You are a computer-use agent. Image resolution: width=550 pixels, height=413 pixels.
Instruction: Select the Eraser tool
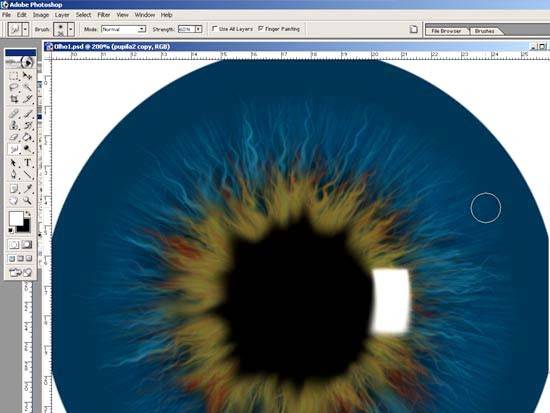coord(14,137)
